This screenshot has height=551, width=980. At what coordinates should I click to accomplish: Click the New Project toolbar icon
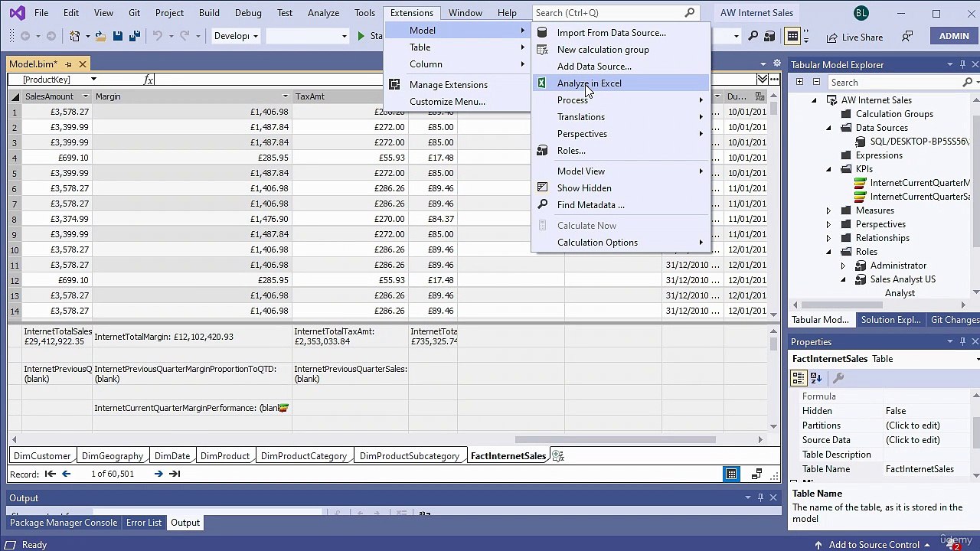pyautogui.click(x=75, y=36)
